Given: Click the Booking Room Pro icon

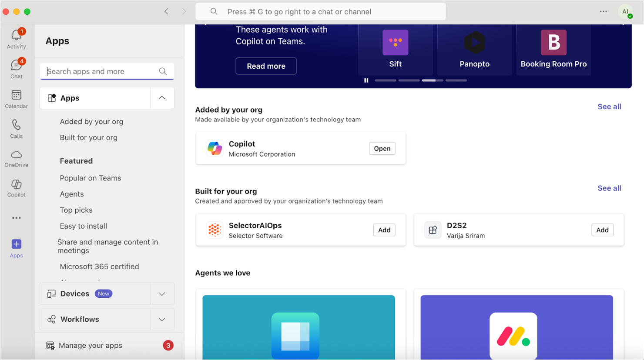Looking at the screenshot, I should [553, 42].
